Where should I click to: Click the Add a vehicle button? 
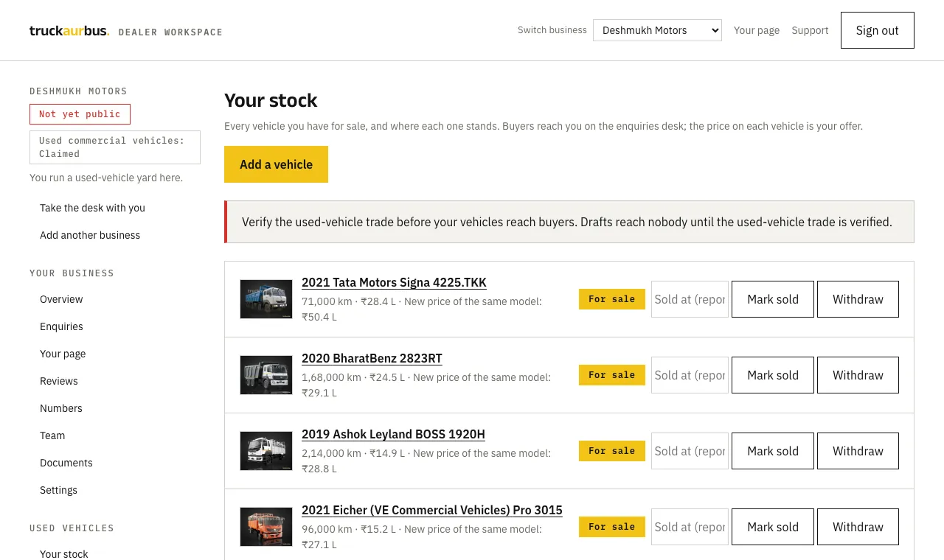[x=276, y=164]
